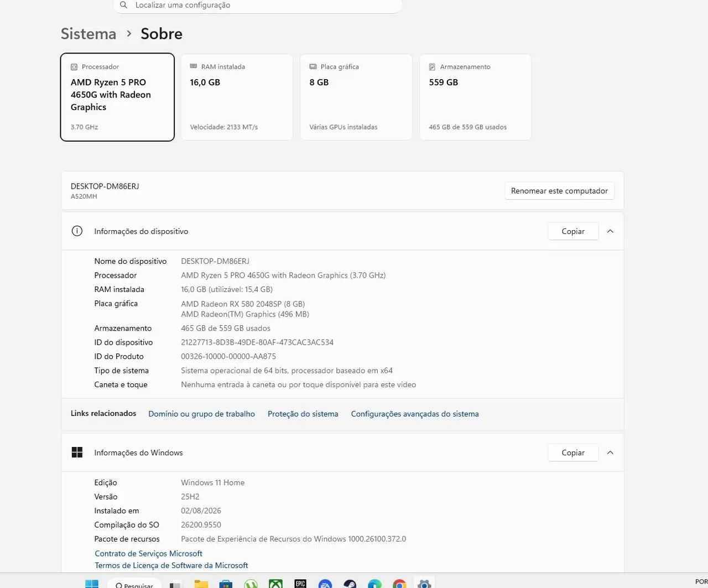
Task: Open uTorrent from the taskbar
Action: tap(251, 584)
